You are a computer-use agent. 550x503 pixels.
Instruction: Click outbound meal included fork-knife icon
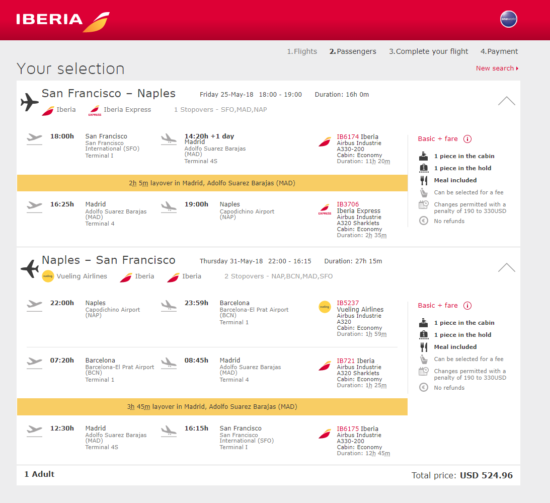tap(424, 180)
